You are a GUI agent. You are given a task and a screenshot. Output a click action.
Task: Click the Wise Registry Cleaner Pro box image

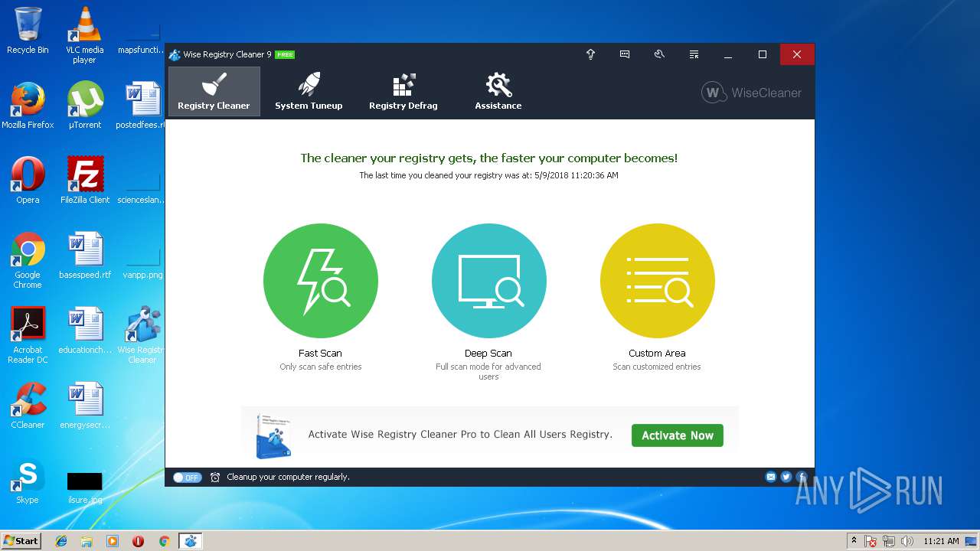coord(273,436)
